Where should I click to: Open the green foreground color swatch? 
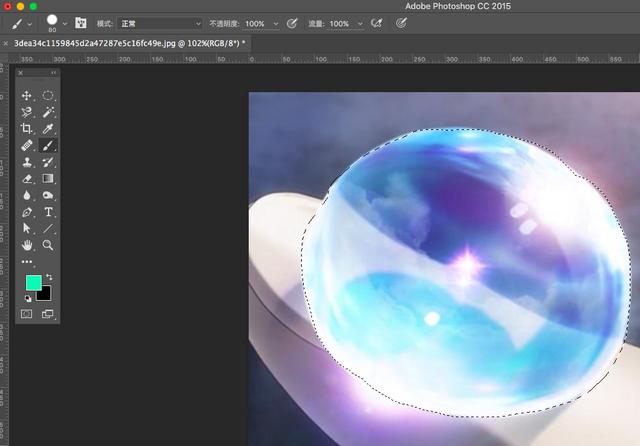pos(33,283)
